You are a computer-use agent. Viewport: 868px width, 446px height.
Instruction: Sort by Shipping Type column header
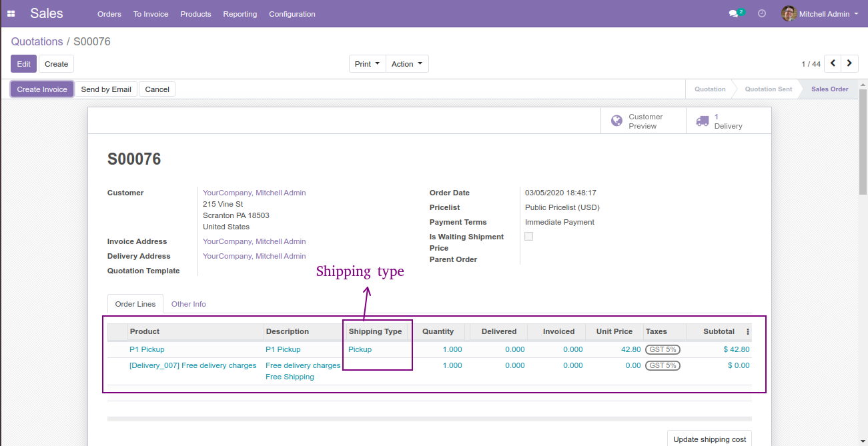[x=376, y=331]
